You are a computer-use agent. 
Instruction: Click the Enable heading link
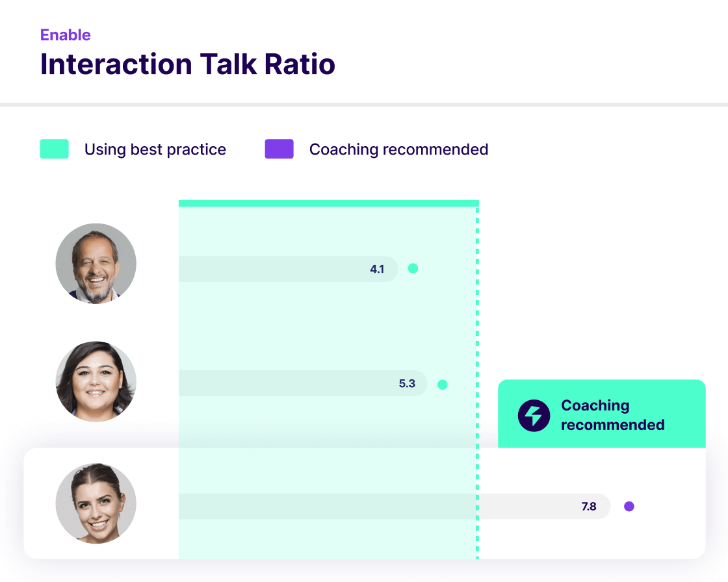click(x=66, y=35)
